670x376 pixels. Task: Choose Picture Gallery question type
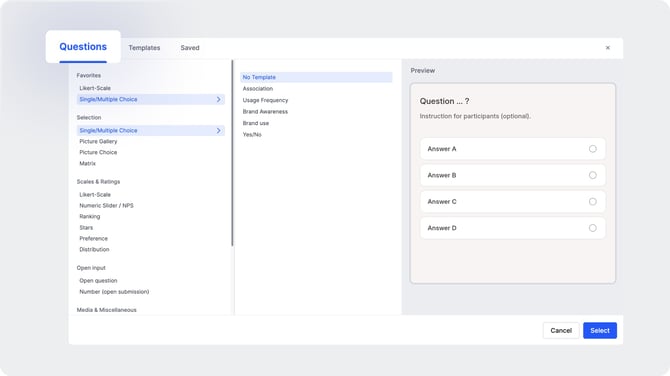pyautogui.click(x=98, y=141)
